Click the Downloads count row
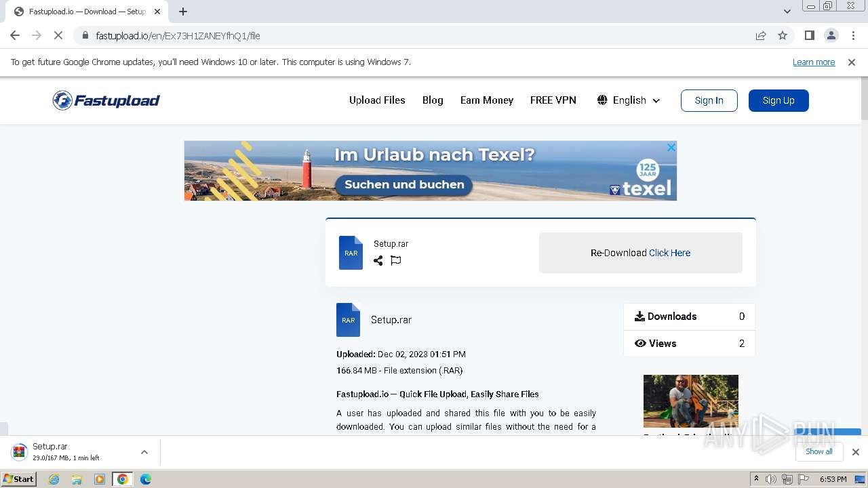Image resolution: width=868 pixels, height=488 pixels. (x=689, y=317)
